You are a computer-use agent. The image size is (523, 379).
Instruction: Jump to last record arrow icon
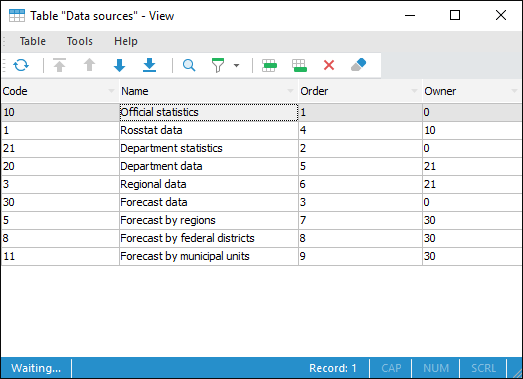click(149, 65)
